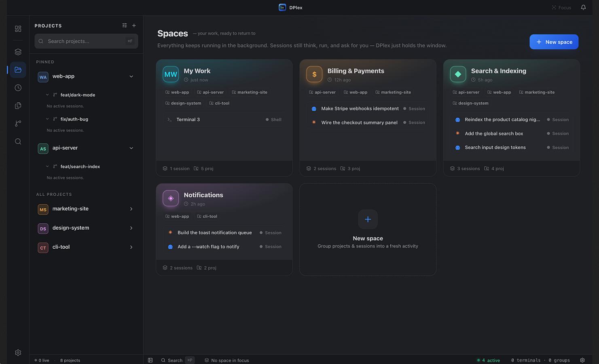Click 2 sessions footer in Notifications card
599x364 pixels.
tap(177, 268)
